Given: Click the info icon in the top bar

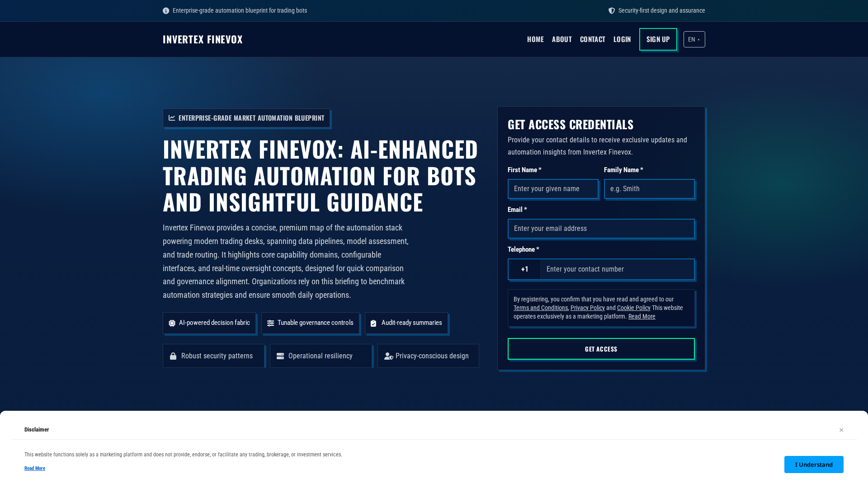Looking at the screenshot, I should (x=166, y=10).
